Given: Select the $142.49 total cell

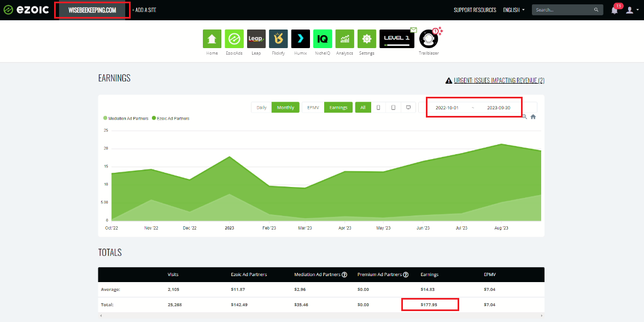Looking at the screenshot, I should click(239, 305).
